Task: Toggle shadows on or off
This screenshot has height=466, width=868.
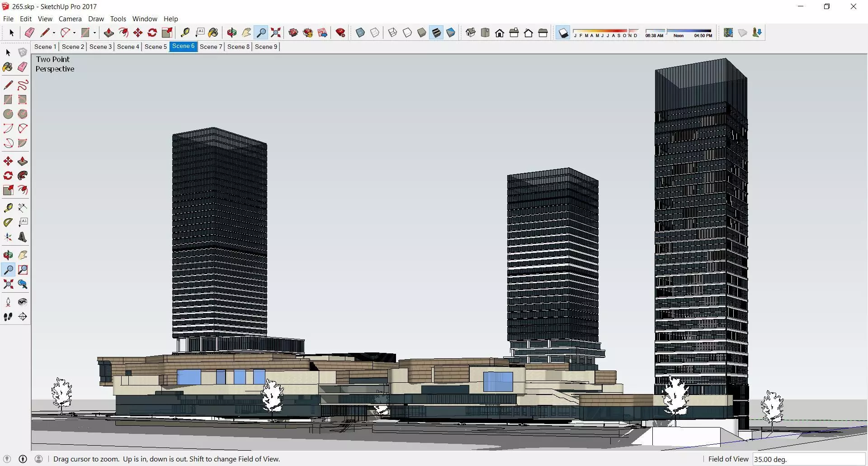Action: pos(563,33)
